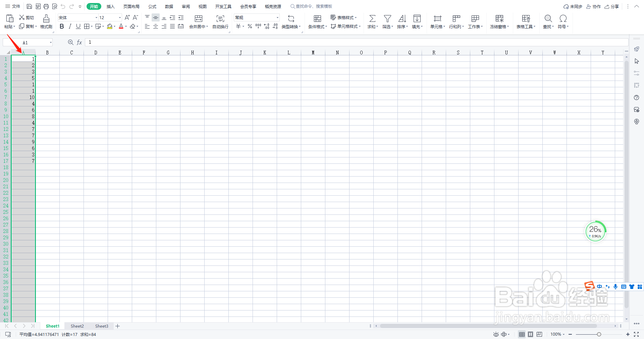644x339 pixels.
Task: Open cell style dropdown
Action: pos(345,26)
